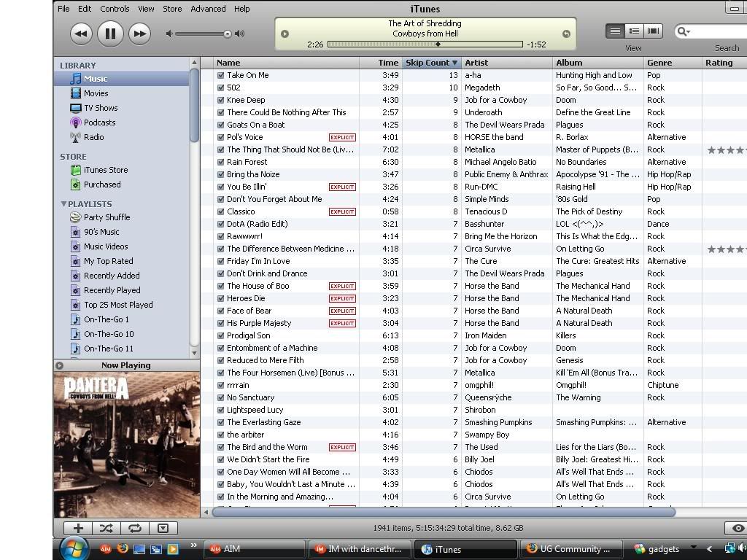Click the low-volume speaker icon

coord(169,34)
